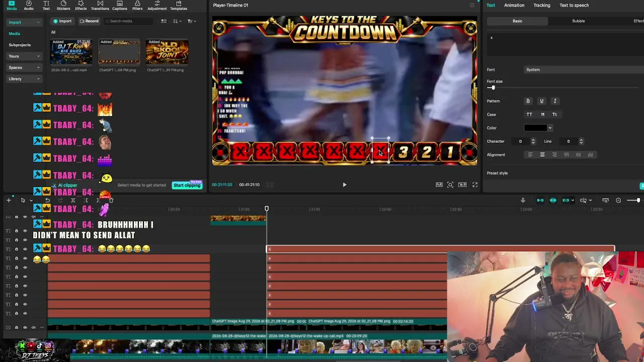
Task: Click the microphone voiceover icon
Action: click(x=523, y=200)
